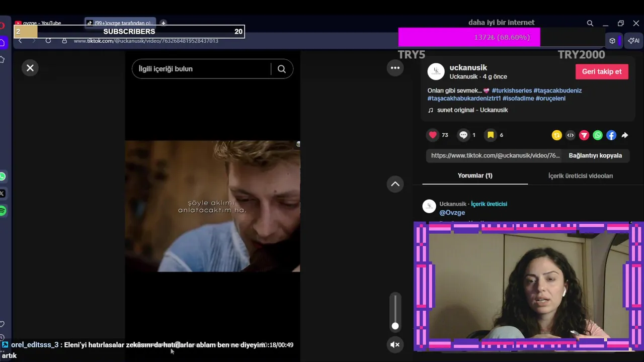Like the video with the heart icon

click(433, 135)
